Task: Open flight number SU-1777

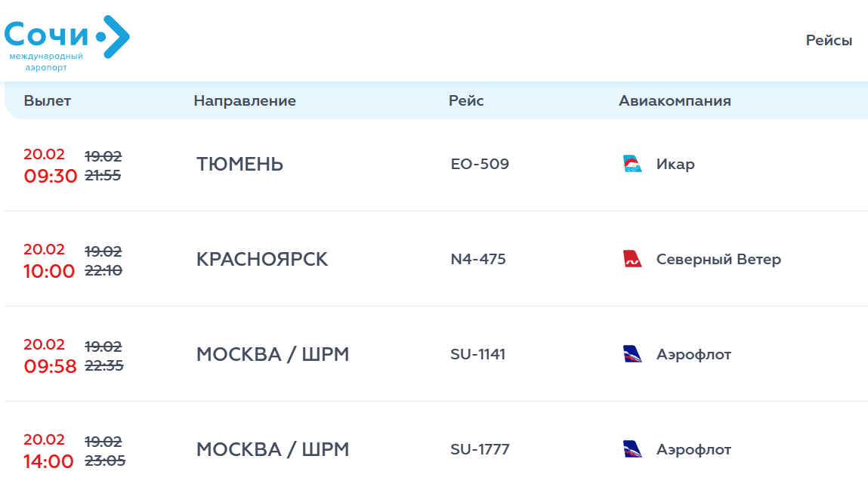Action: pyautogui.click(x=480, y=449)
